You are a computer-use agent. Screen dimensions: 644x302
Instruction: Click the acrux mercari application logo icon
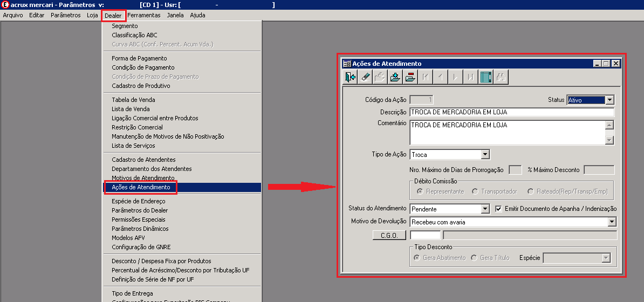(x=5, y=5)
